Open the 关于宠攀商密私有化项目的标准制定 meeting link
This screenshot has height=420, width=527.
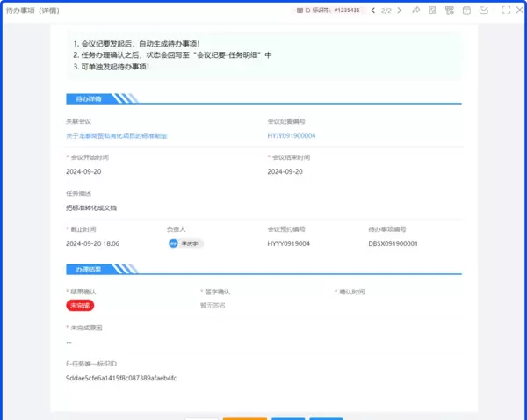[x=116, y=136]
